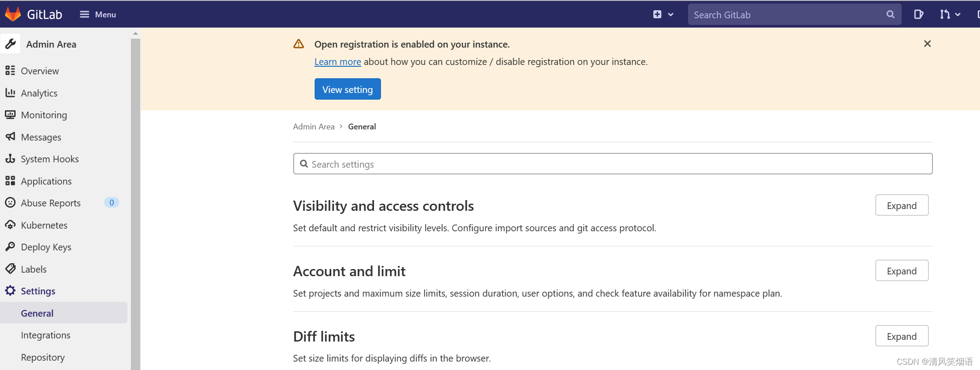The height and width of the screenshot is (370, 980).
Task: Click the create new plus icon
Action: (x=657, y=15)
